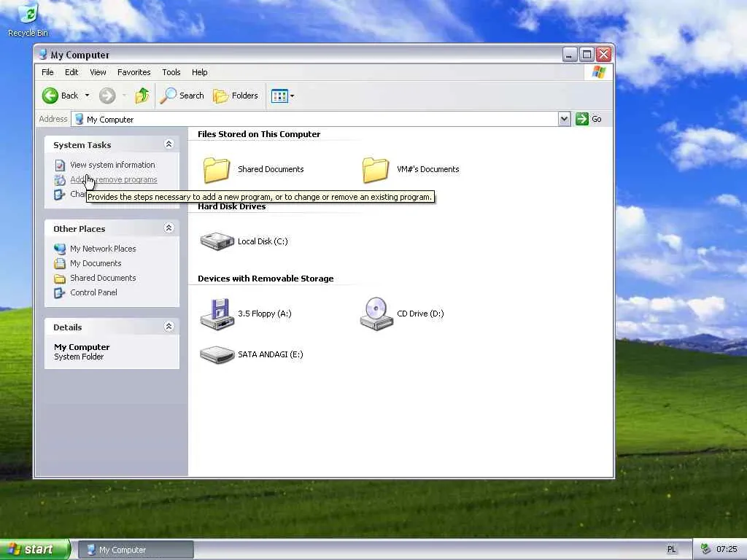This screenshot has width=747, height=560.
Task: Open Control Panel link
Action: pyautogui.click(x=93, y=292)
